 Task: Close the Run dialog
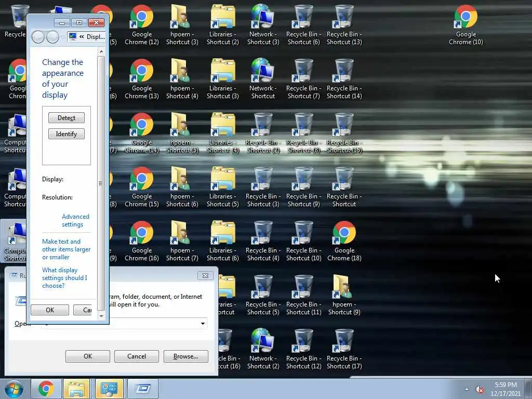click(205, 275)
